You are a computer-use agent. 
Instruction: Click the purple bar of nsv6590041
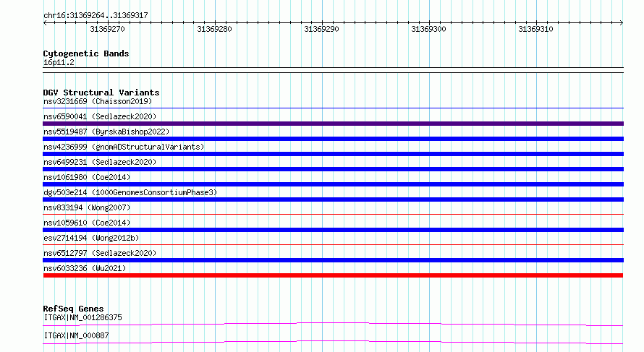(x=333, y=124)
